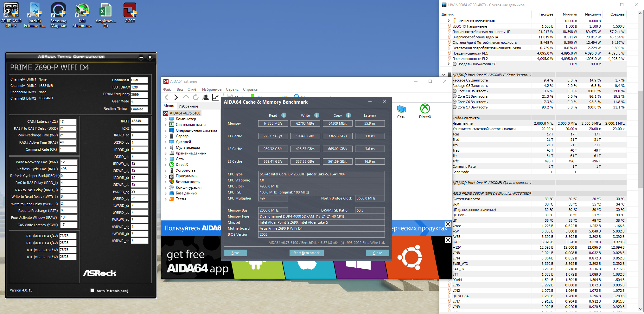This screenshot has width=644, height=314.
Task: Click the HWiNFO scrollbar down arrow
Action: tap(641, 309)
